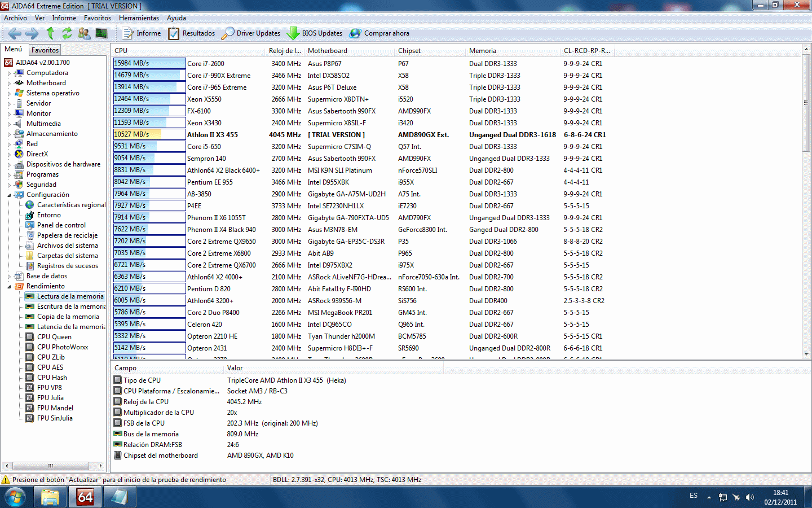Open the Herramientas menu
Viewport: 812px width, 508px height.
[139, 18]
